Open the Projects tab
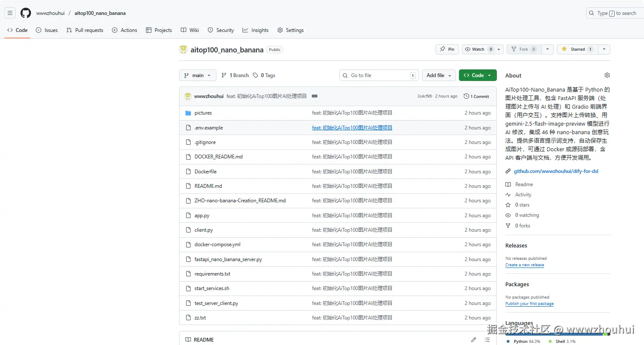The image size is (644, 345). tap(159, 30)
